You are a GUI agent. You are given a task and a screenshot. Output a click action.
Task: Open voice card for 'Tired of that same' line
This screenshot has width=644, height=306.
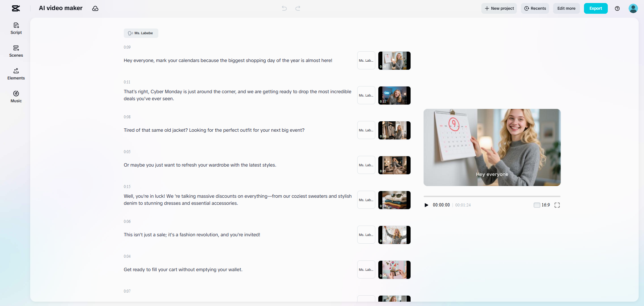pyautogui.click(x=366, y=130)
